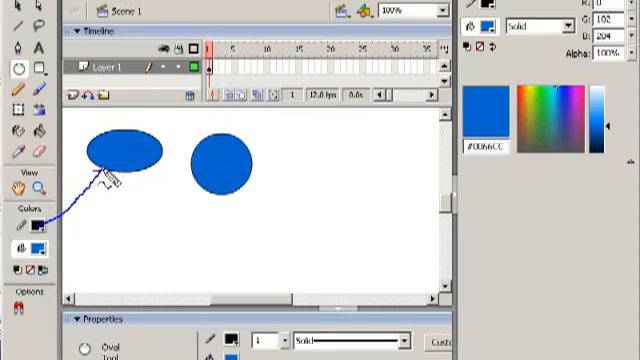This screenshot has width=640, height=360.
Task: Select the Free Transform tool
Action: pos(18,109)
